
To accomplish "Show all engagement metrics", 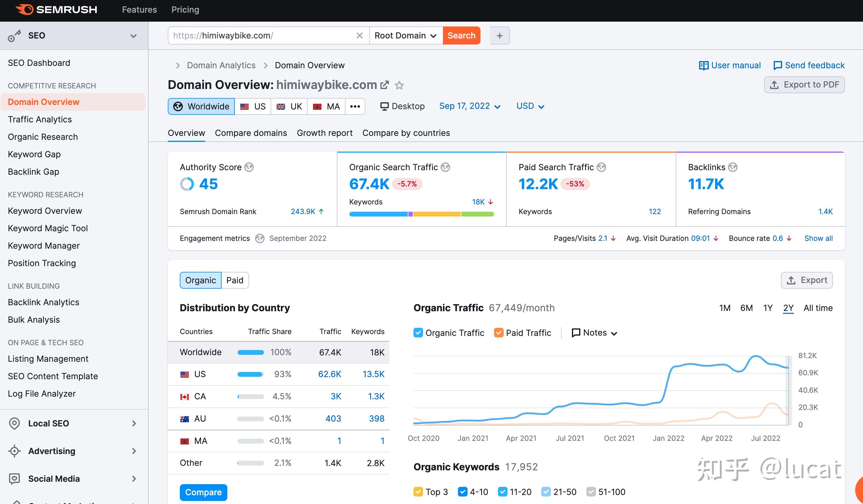I will [818, 238].
